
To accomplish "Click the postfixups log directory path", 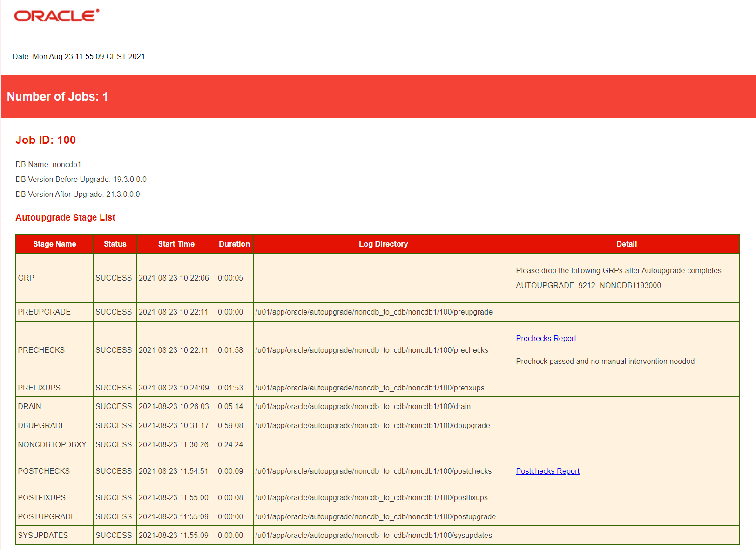I will [x=371, y=497].
